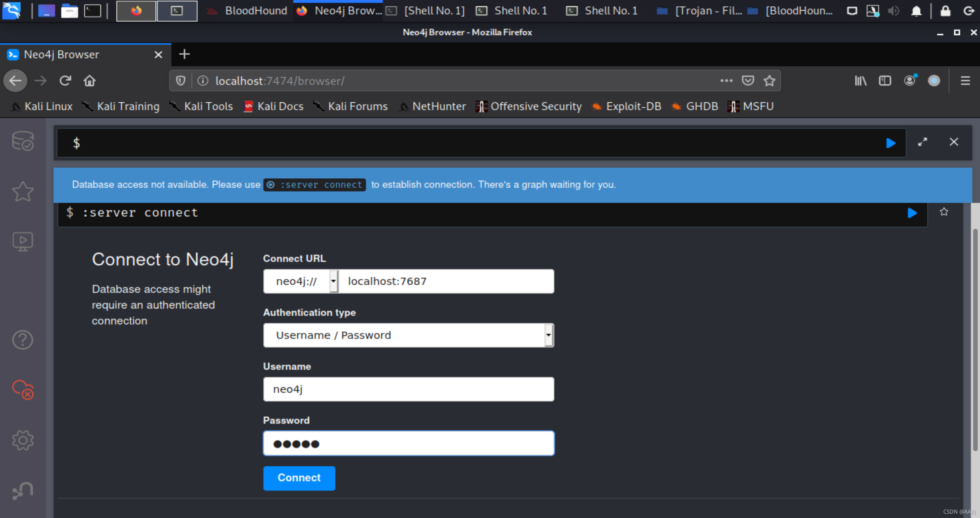
Task: Open Kali Training bookmark
Action: pyautogui.click(x=121, y=106)
